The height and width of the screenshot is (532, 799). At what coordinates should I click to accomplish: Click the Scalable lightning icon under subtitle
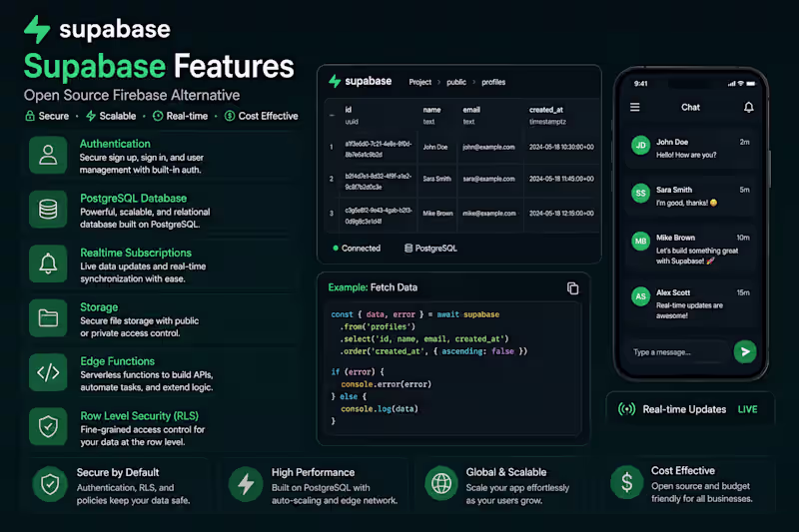[91, 116]
